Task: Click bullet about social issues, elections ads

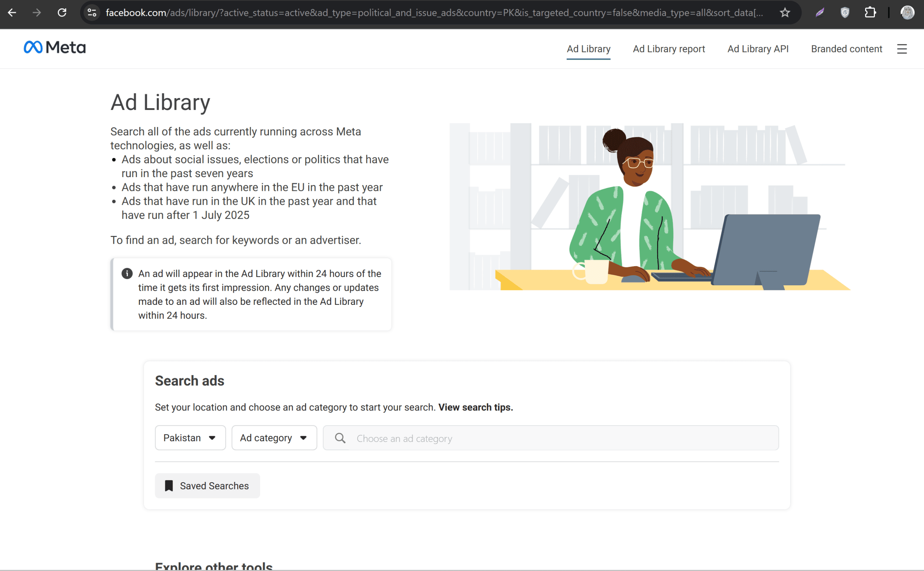Action: 255,167
